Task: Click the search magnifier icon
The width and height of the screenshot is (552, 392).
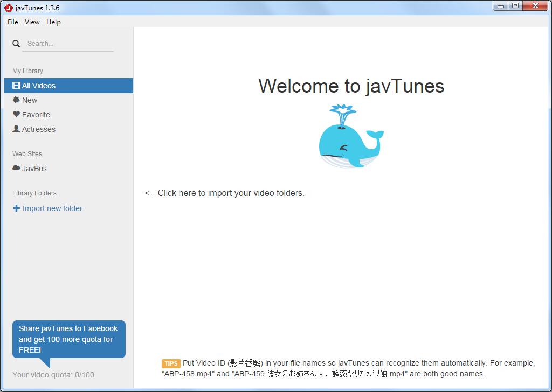Action: coord(16,44)
